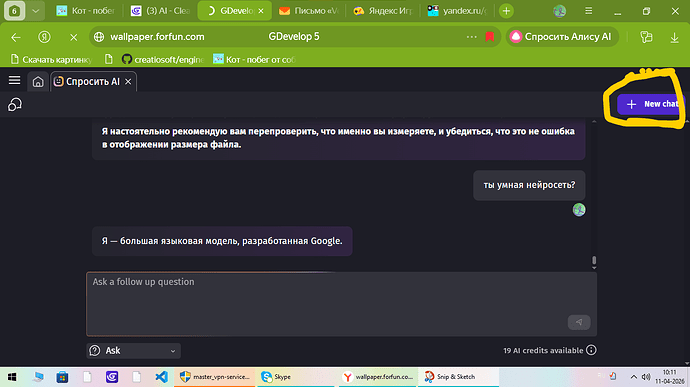
Task: Expand the tab groups chevron
Action: (36, 11)
